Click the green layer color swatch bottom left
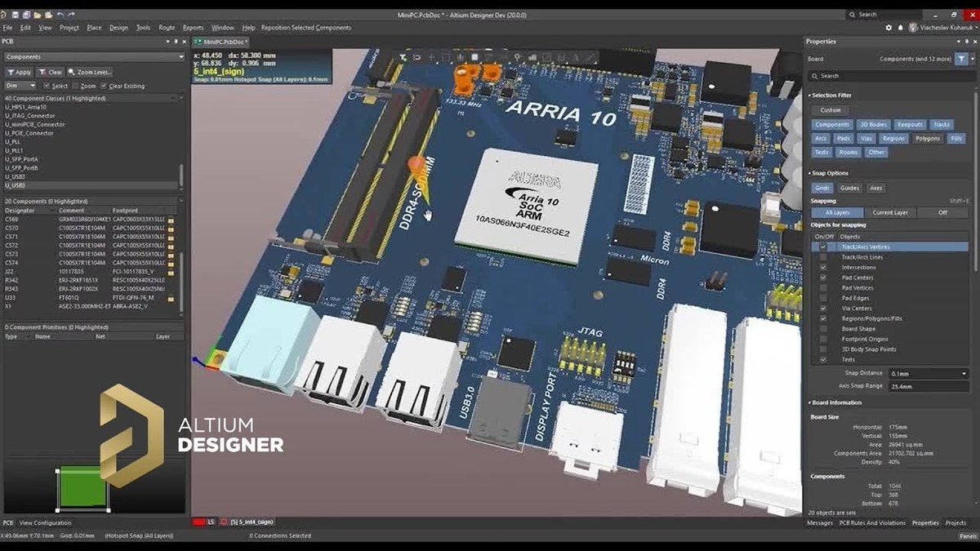Screen dimensions: 980x551 click(81, 489)
